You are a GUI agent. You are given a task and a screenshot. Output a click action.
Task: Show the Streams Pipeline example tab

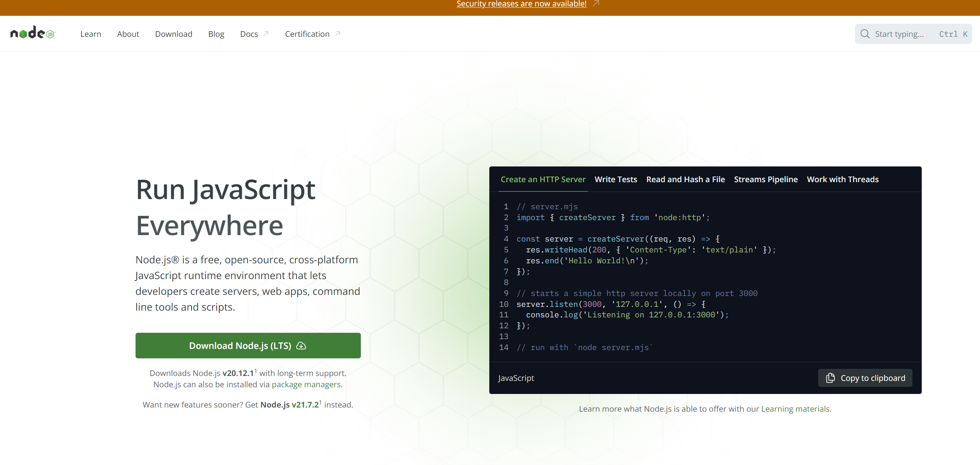tap(766, 179)
